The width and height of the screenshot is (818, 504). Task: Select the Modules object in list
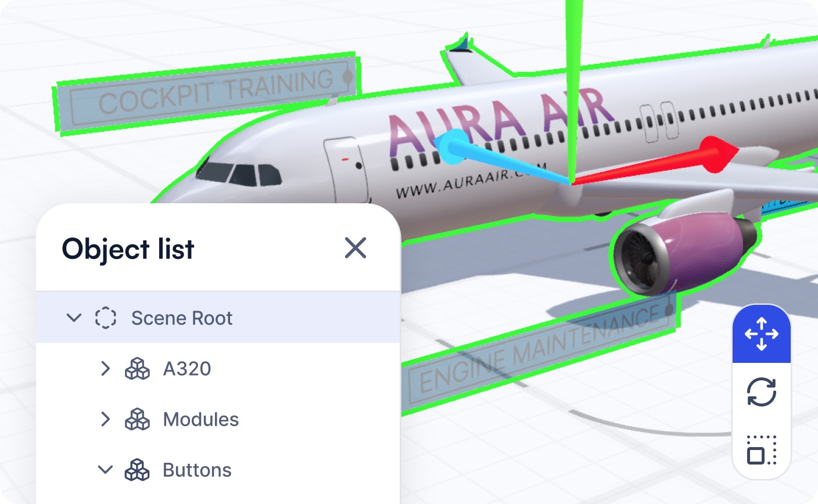tap(218, 419)
